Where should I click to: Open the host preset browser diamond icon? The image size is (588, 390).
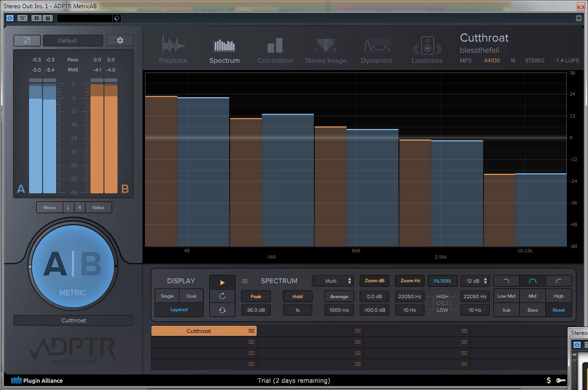point(116,18)
